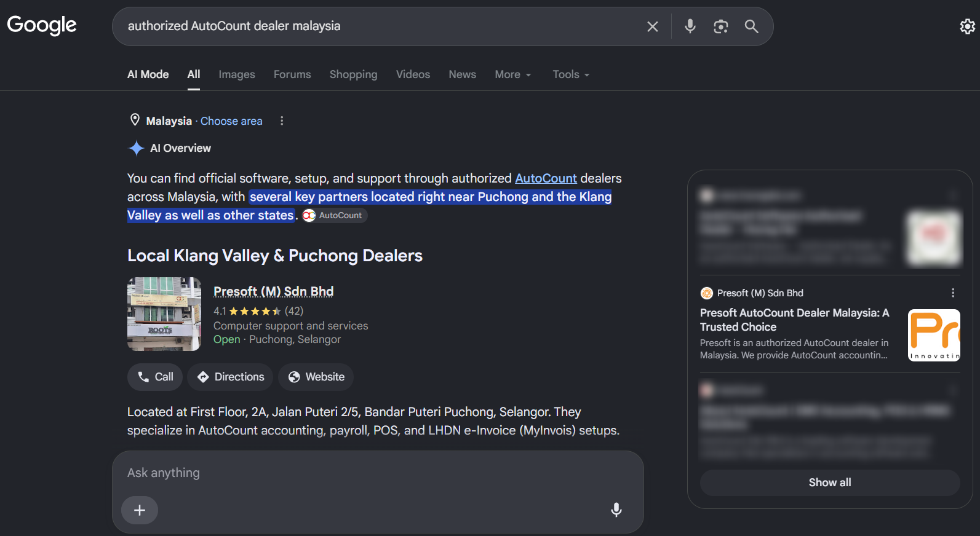Expand the More dropdown
Screen dimensions: 980x536
(513, 74)
